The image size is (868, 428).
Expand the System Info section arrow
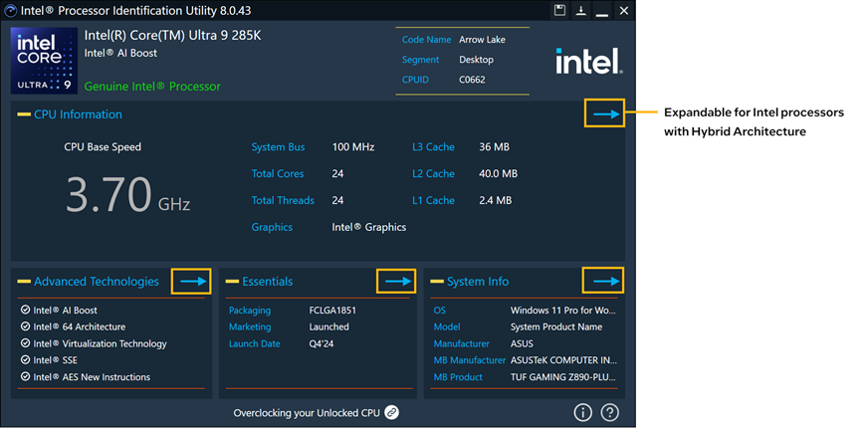click(x=604, y=282)
